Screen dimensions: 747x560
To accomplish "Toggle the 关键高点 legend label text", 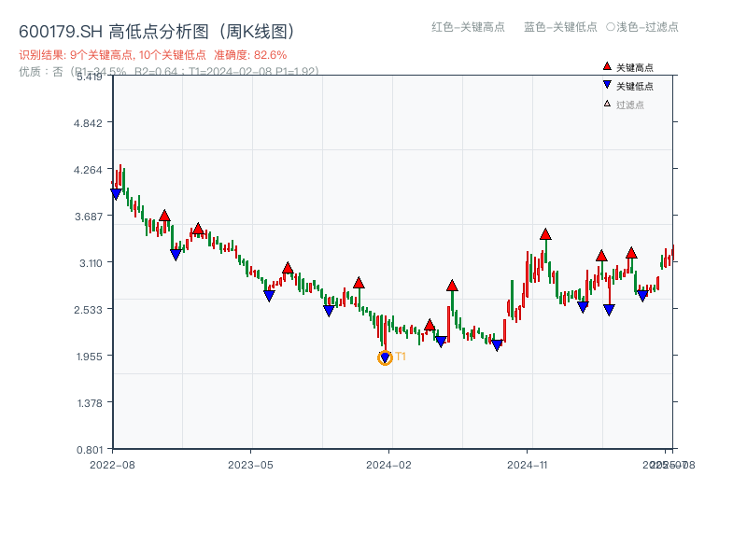I will point(635,67).
